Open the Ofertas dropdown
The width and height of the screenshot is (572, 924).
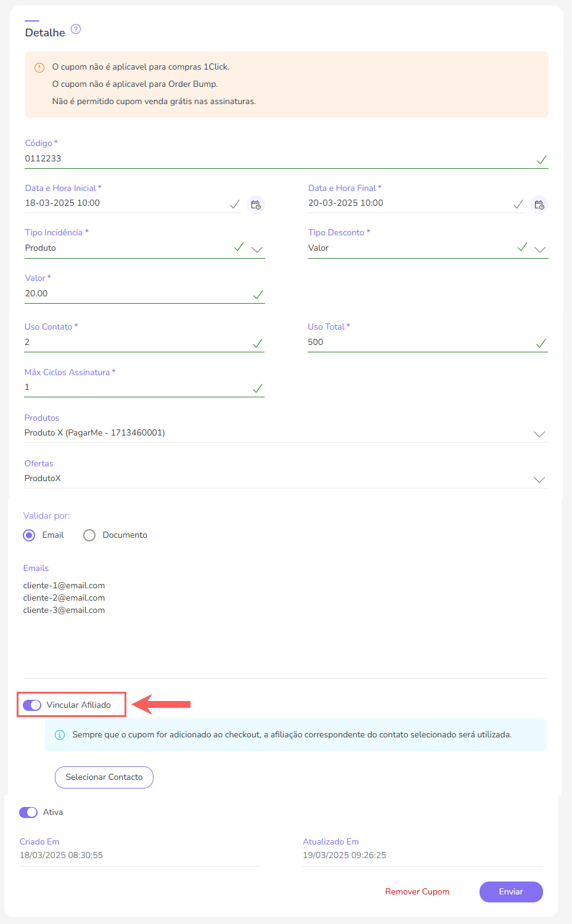(539, 479)
